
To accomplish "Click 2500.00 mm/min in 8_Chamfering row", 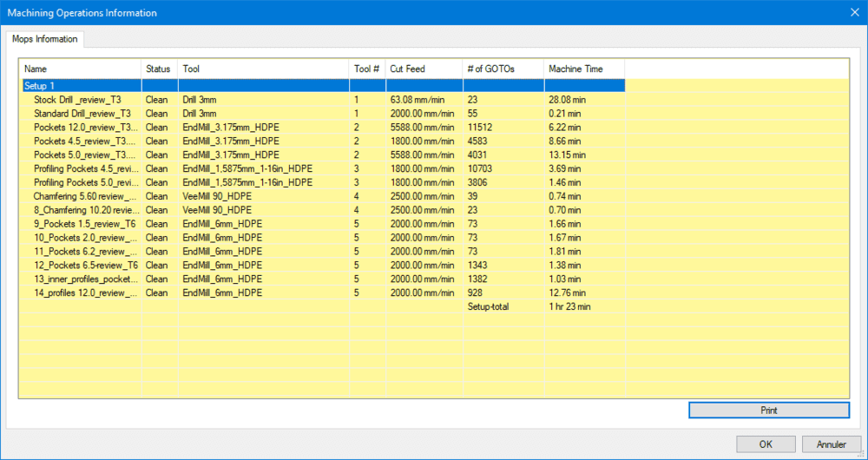I will pyautogui.click(x=423, y=210).
